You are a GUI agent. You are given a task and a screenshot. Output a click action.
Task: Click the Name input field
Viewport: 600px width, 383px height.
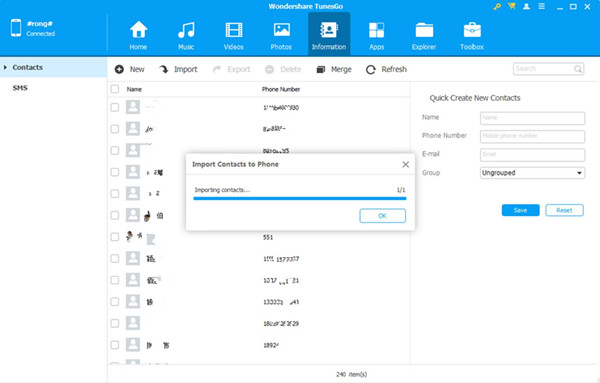(532, 118)
